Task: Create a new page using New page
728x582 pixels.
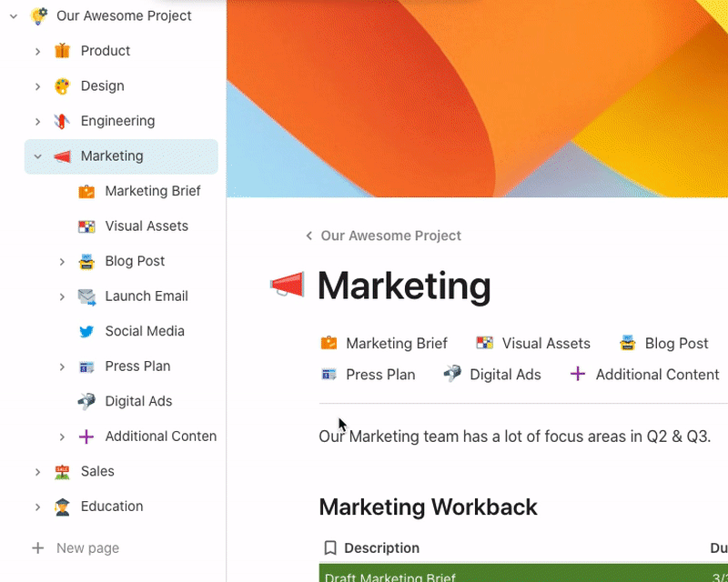Action: coord(87,548)
